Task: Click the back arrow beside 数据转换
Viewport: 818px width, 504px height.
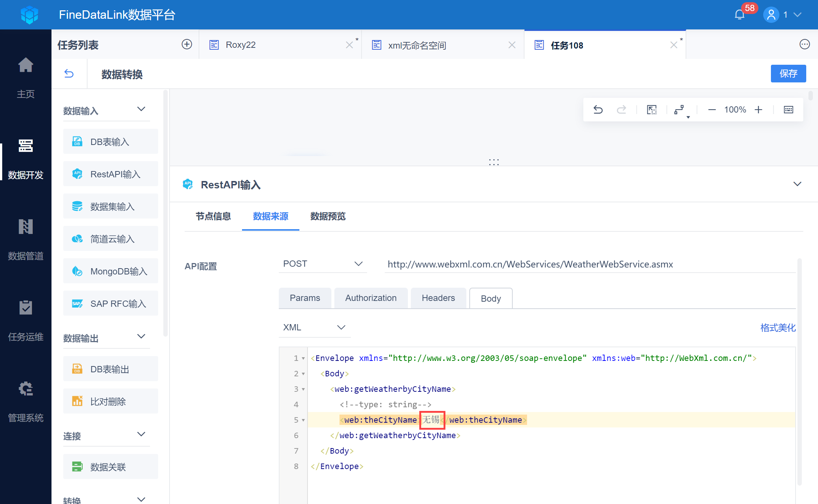Action: (x=69, y=74)
